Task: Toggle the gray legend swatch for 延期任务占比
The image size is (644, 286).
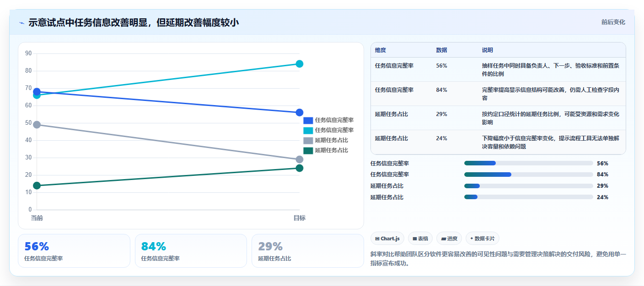Action: point(308,140)
